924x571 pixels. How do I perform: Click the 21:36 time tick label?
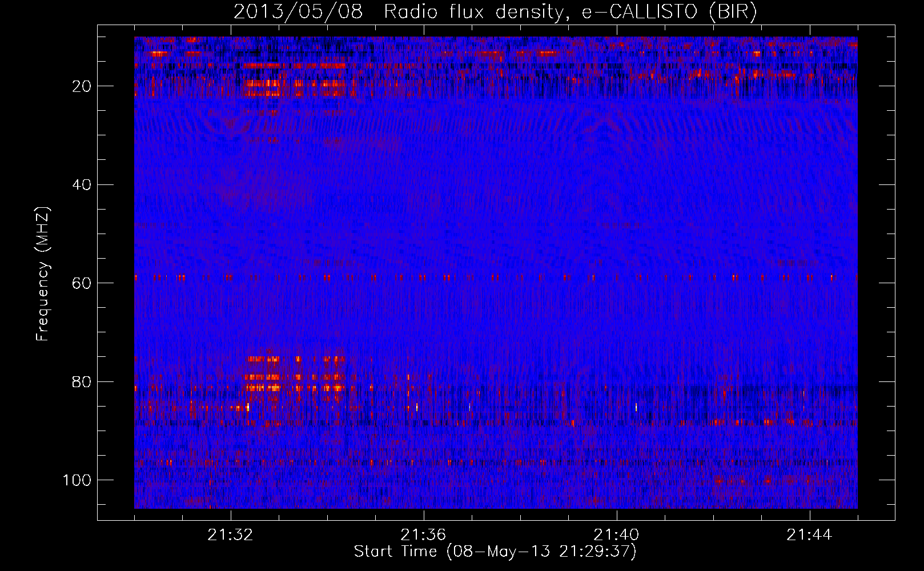(423, 535)
